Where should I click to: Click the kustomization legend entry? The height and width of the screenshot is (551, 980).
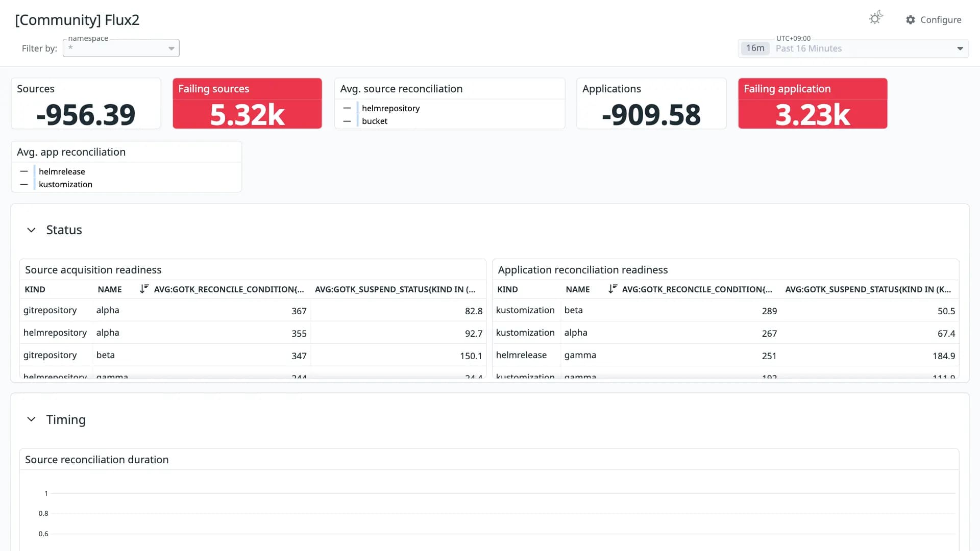(x=65, y=184)
